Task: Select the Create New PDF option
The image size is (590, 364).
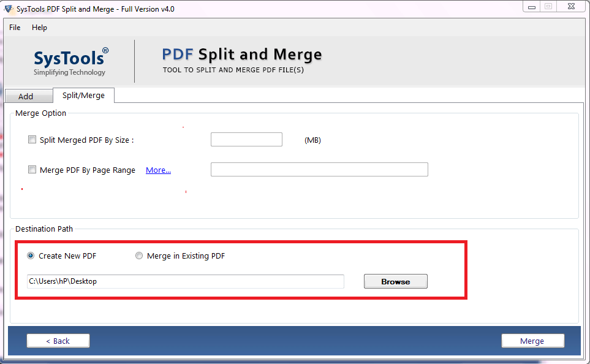Action: pos(31,256)
